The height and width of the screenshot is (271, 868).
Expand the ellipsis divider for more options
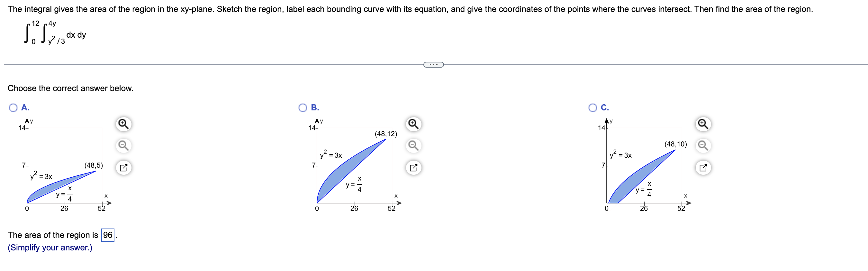click(434, 65)
